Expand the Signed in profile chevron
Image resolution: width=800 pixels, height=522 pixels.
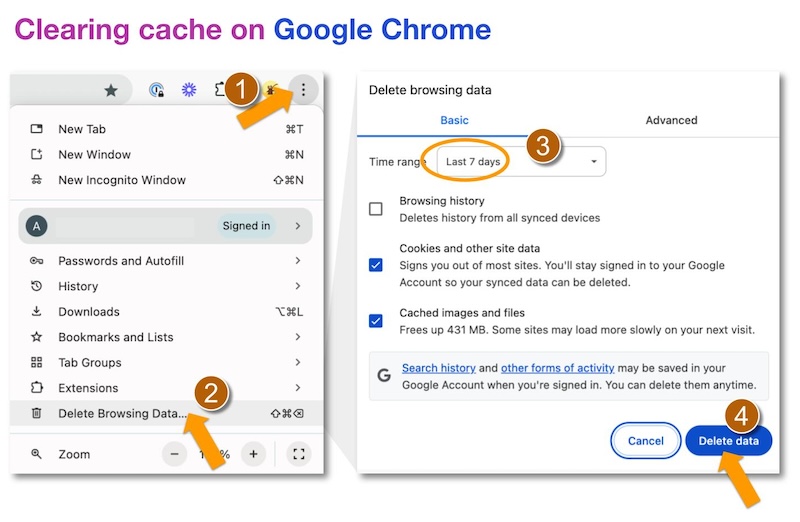pyautogui.click(x=298, y=226)
